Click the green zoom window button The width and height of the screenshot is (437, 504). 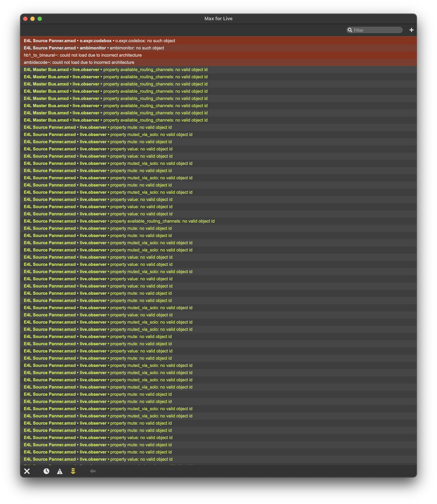40,19
